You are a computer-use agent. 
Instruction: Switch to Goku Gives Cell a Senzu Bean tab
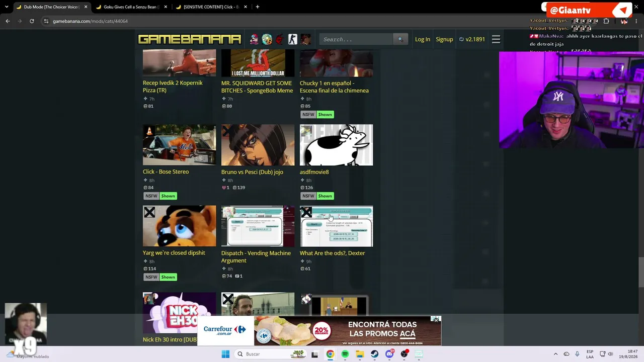coord(131,7)
